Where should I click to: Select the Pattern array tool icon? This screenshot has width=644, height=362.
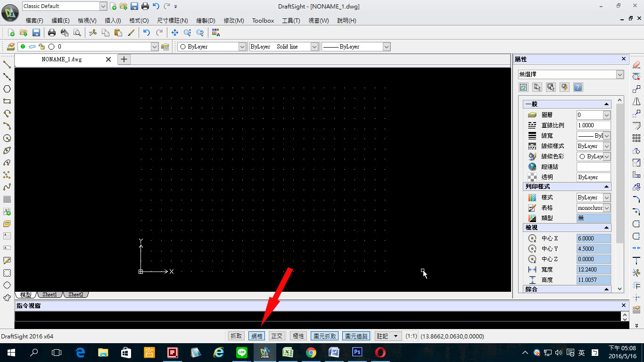(636, 138)
